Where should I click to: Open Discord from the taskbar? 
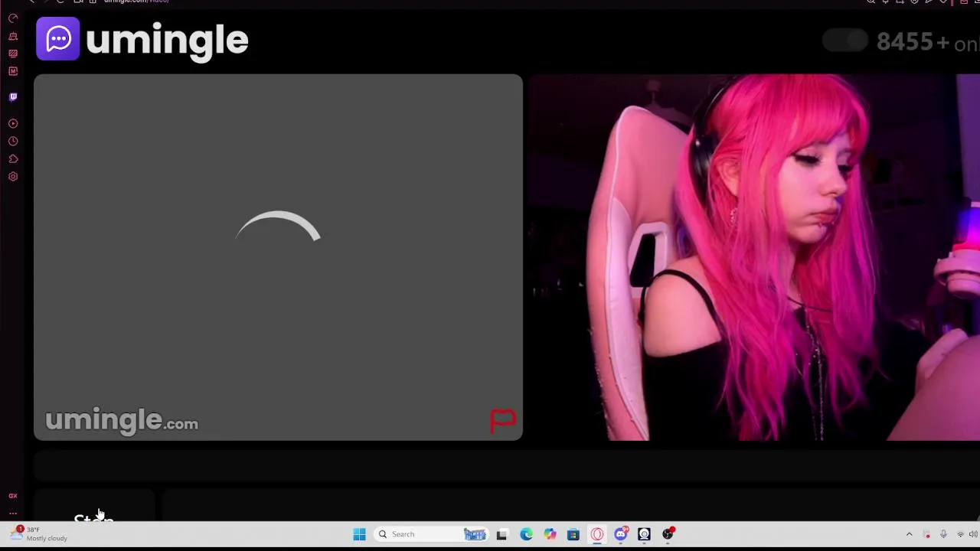[x=621, y=534]
